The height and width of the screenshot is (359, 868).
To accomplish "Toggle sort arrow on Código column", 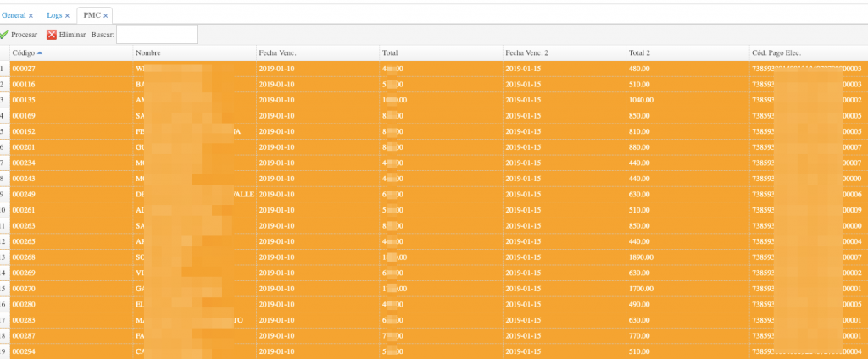I will (x=40, y=52).
